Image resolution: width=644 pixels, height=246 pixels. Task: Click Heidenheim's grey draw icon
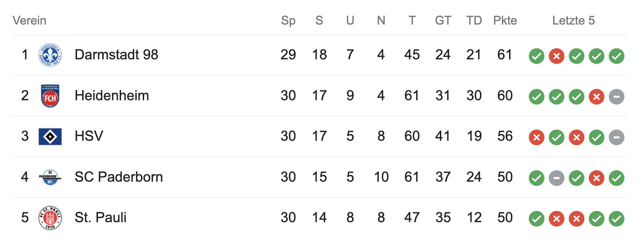pyautogui.click(x=616, y=97)
